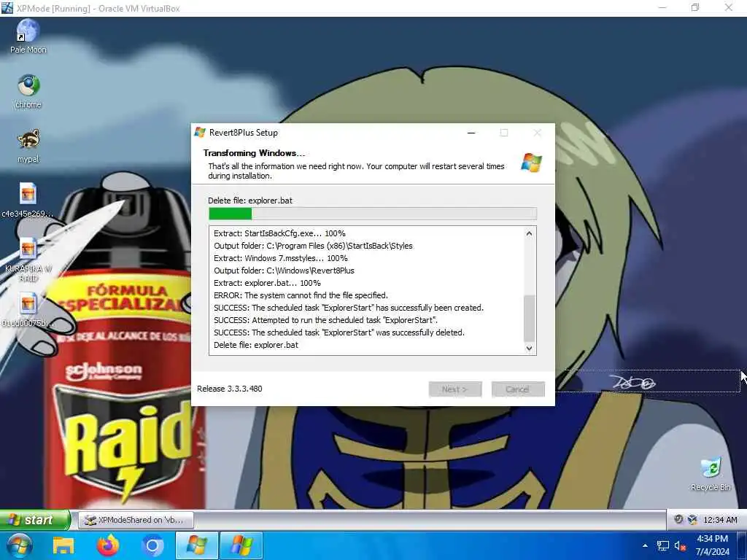The width and height of the screenshot is (747, 560).
Task: Open File Explorer from host taskbar
Action: point(63,545)
